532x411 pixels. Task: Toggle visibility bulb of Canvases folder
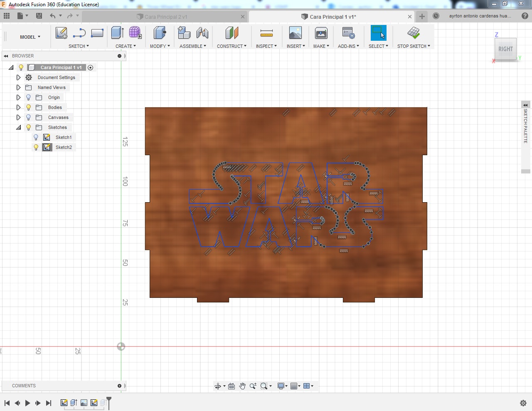[x=28, y=117]
